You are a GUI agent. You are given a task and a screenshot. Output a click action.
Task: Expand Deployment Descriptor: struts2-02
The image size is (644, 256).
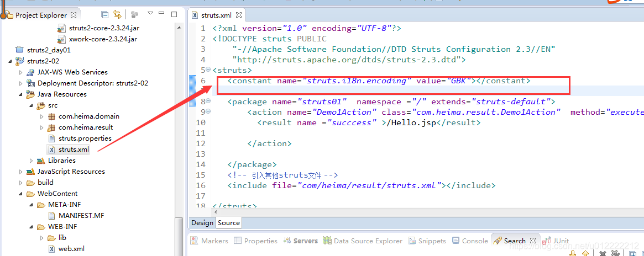21,83
